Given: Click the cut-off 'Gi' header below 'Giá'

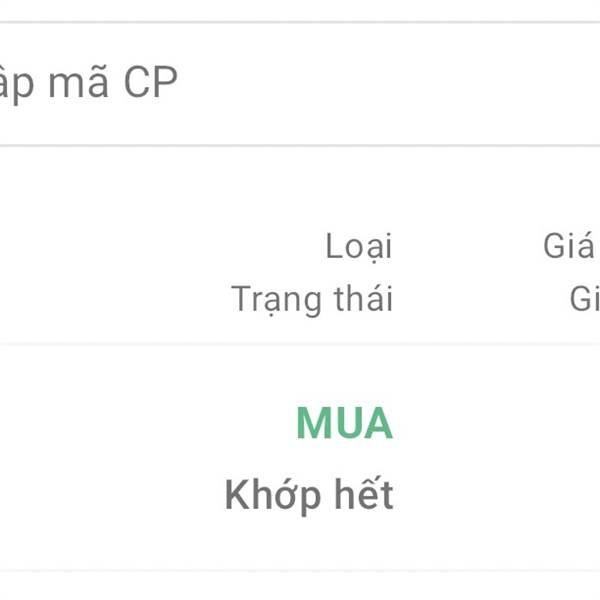Looking at the screenshot, I should 584,299.
